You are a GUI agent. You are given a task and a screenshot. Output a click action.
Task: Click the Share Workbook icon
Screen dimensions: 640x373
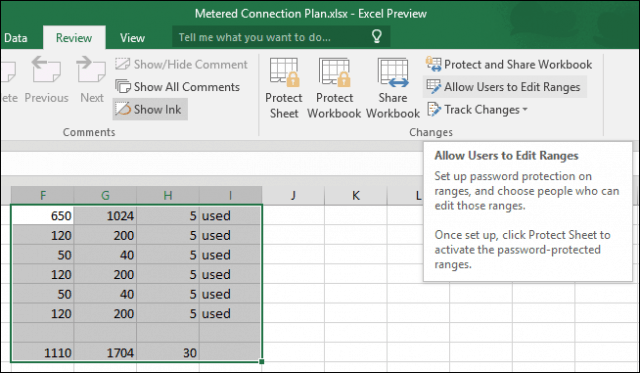[x=393, y=73]
